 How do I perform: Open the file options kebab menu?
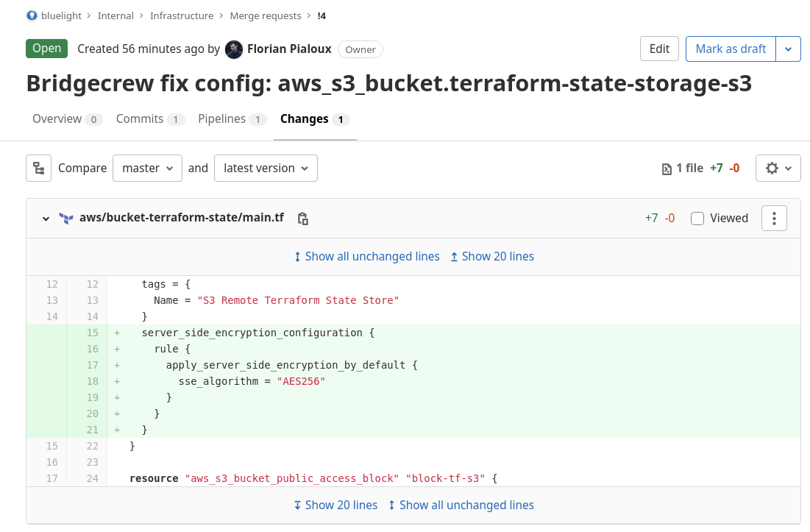click(774, 218)
